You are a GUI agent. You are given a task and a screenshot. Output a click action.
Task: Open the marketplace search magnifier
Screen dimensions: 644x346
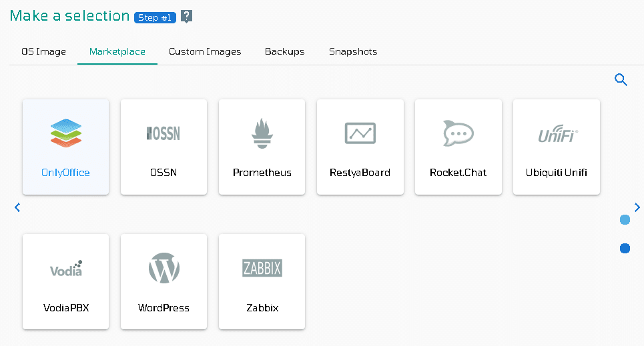[621, 79]
